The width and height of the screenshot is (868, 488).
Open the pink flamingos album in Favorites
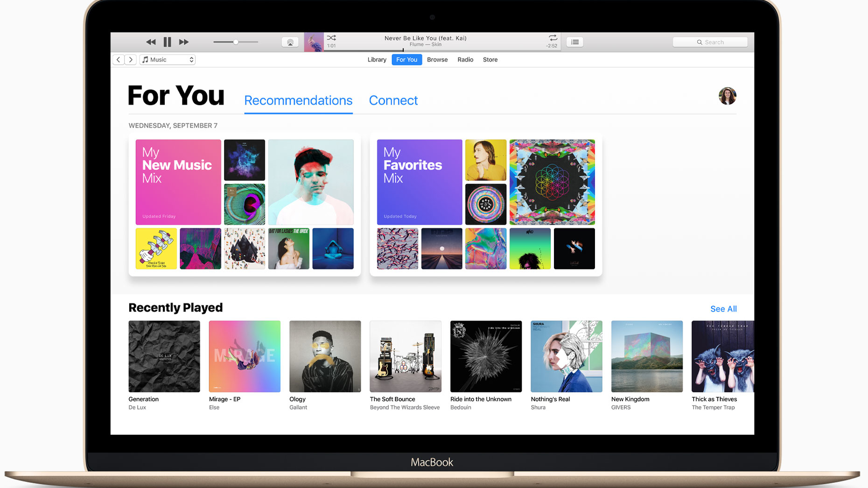coord(398,248)
